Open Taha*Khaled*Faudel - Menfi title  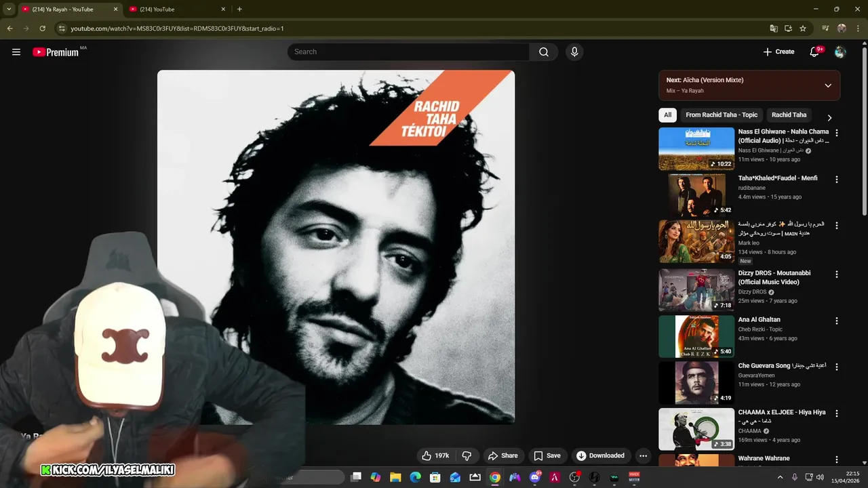[x=778, y=178]
